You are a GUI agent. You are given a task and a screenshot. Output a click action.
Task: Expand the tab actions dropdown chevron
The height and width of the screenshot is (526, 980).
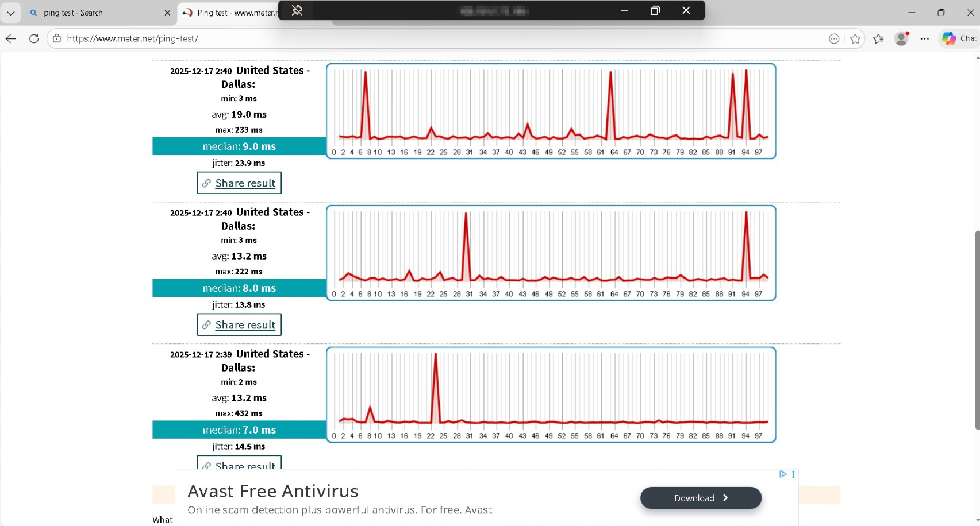pos(10,13)
